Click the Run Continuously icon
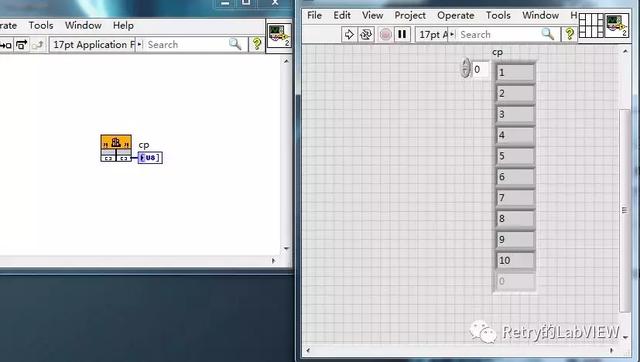640x362 pixels. (x=366, y=35)
